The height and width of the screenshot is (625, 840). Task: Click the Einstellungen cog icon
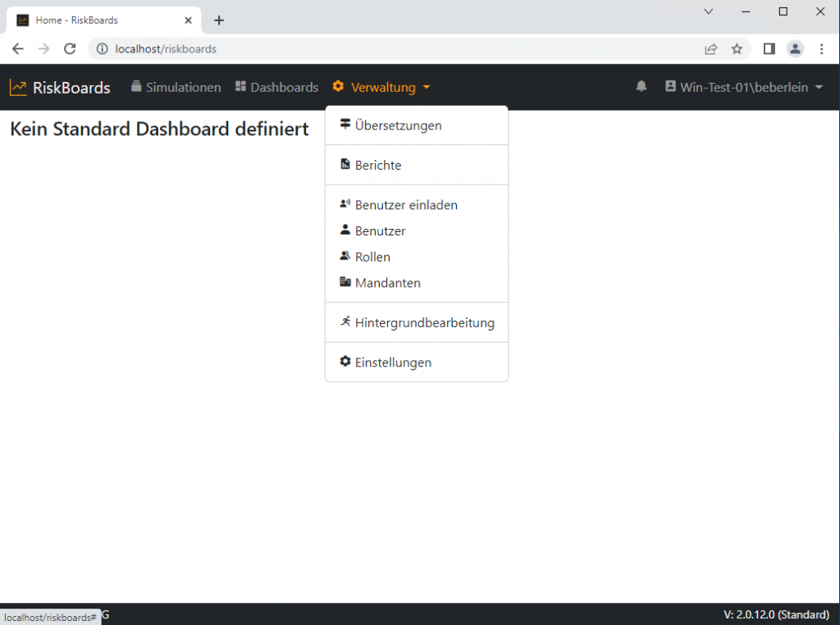[345, 361]
